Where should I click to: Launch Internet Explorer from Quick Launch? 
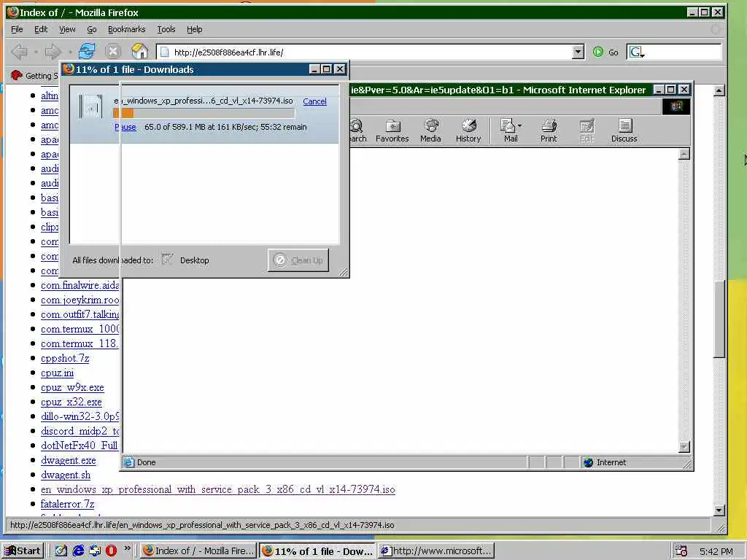[78, 551]
